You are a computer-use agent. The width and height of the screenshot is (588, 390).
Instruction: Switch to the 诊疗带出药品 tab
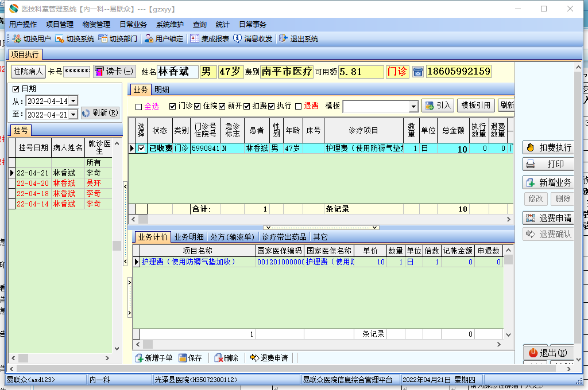284,237
